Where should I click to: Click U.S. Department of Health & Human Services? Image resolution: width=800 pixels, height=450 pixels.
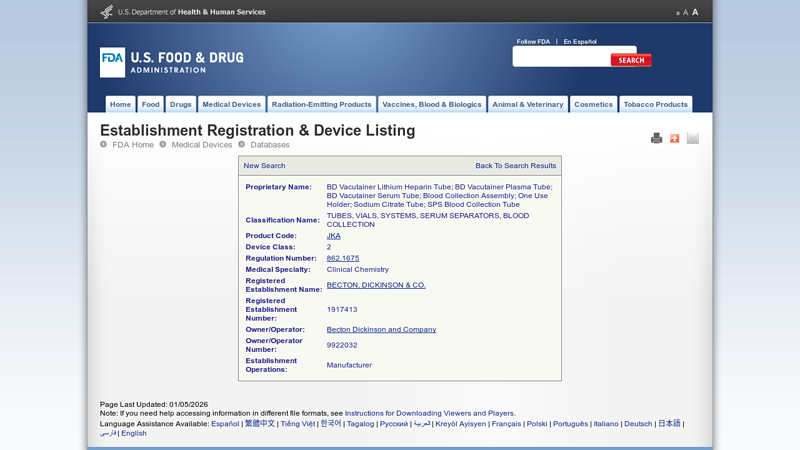tap(191, 12)
